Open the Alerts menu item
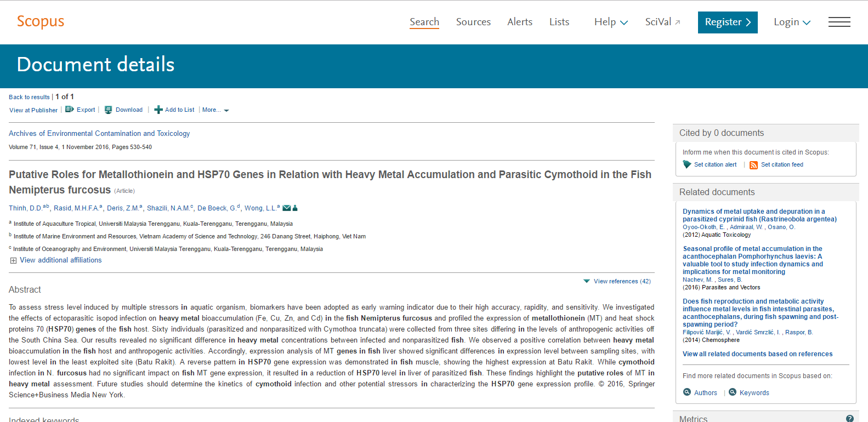Screen dimensions: 868x422 click(520, 22)
